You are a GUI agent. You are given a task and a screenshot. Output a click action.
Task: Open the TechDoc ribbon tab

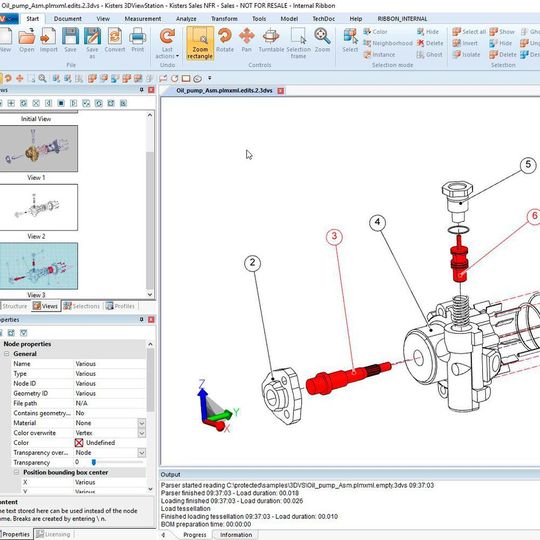[x=323, y=19]
